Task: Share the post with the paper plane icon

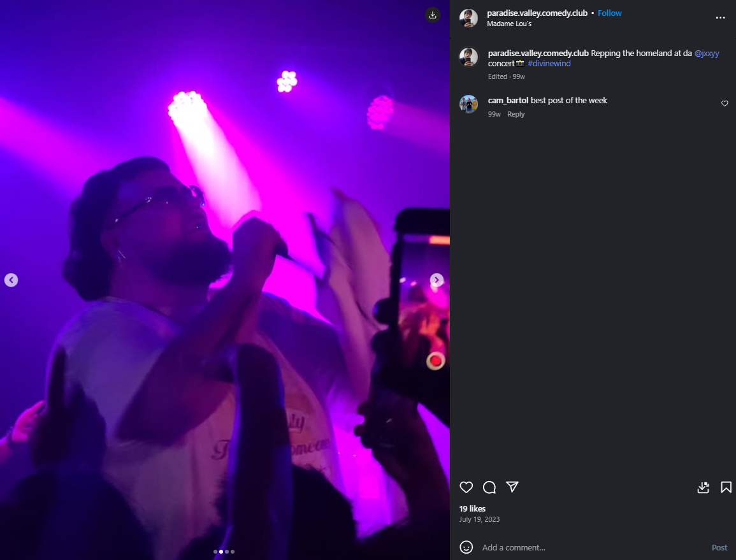Action: coord(512,487)
